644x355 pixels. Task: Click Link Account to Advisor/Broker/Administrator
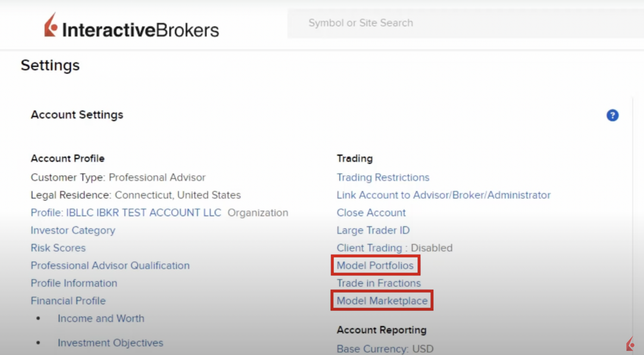(443, 195)
